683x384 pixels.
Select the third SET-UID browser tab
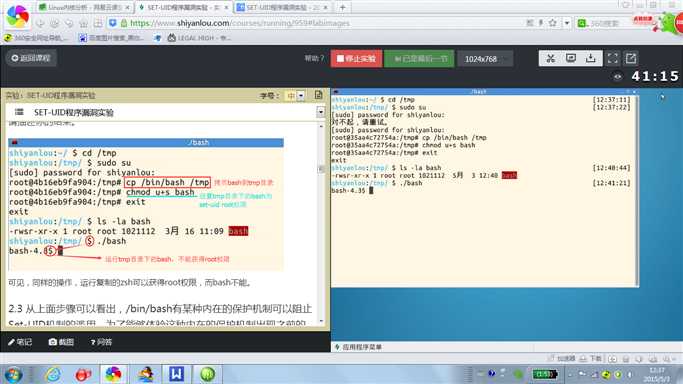click(283, 7)
